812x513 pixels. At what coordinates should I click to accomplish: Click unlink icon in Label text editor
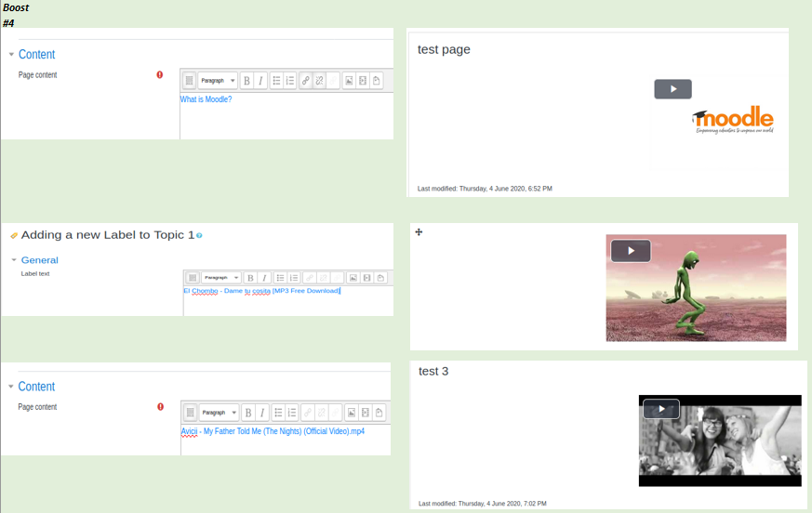tap(323, 278)
